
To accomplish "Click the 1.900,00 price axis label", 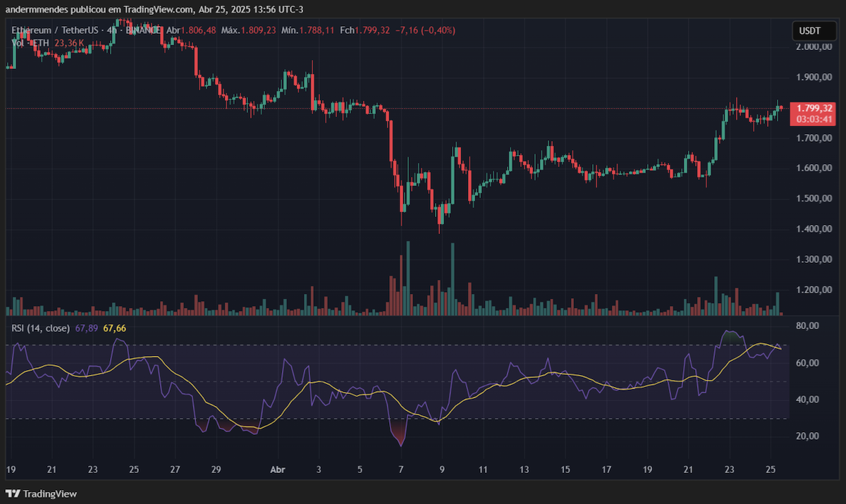I will click(814, 78).
